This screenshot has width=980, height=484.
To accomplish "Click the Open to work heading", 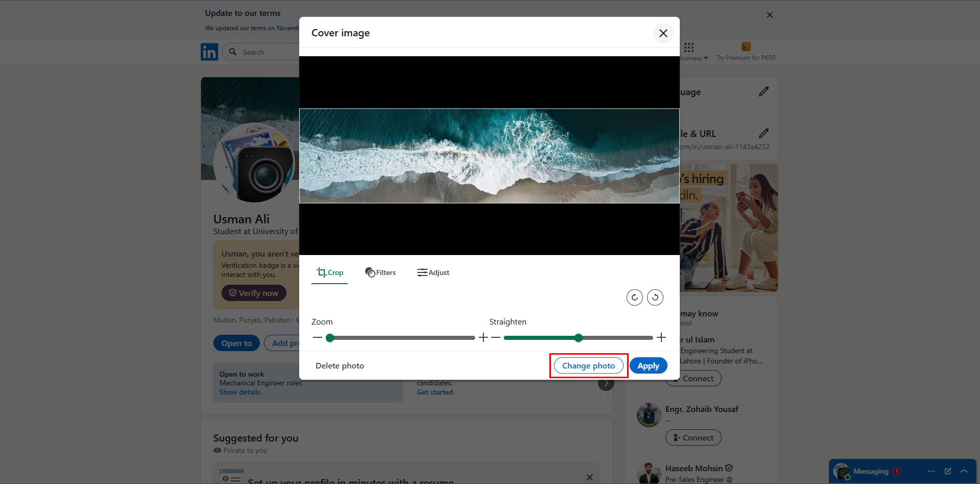I will pos(242,374).
